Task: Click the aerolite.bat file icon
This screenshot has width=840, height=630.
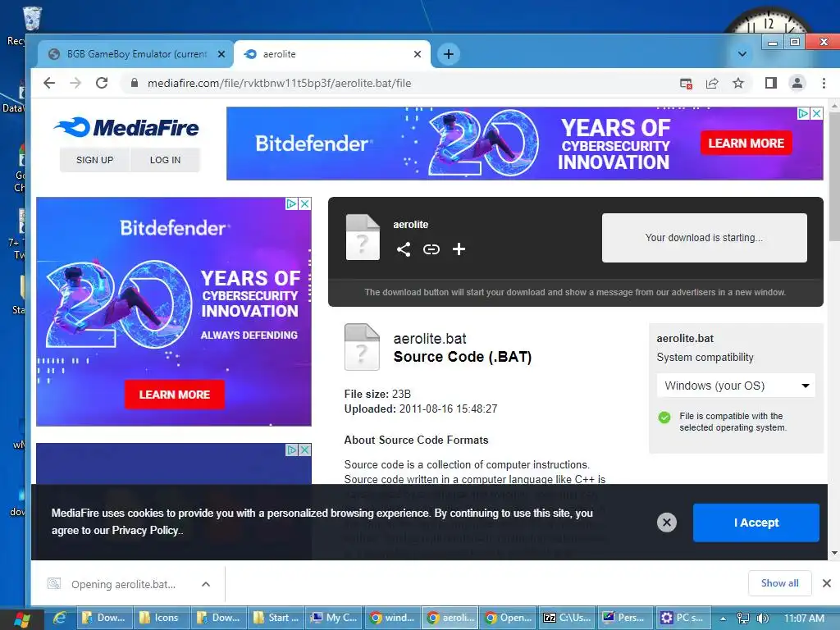Action: coord(362,347)
